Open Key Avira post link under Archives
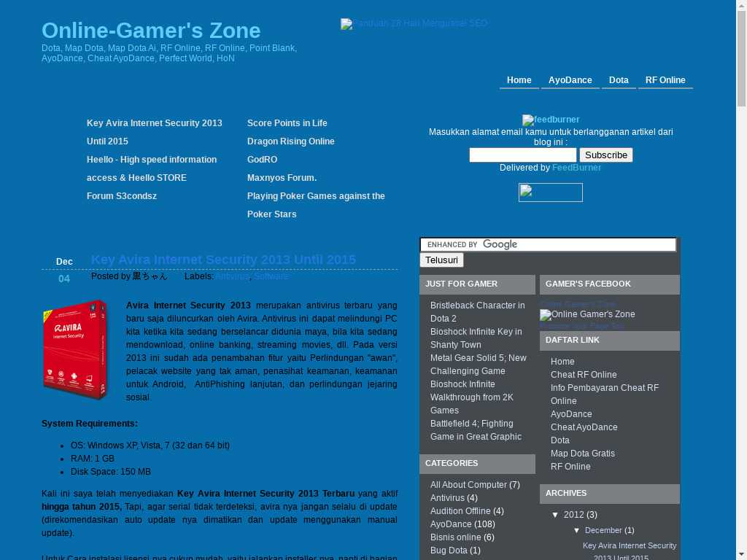Viewport: 747px width, 560px height. point(630,551)
